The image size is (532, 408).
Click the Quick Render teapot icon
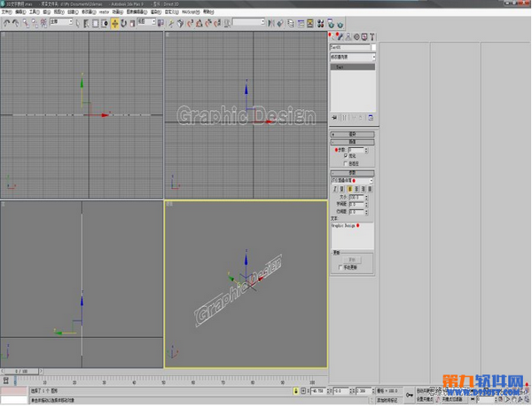(340, 23)
